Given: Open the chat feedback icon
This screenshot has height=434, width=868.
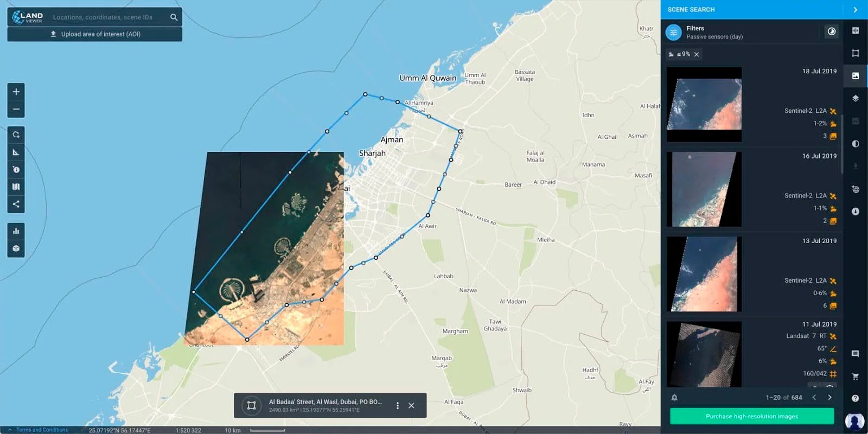Looking at the screenshot, I should (x=856, y=354).
